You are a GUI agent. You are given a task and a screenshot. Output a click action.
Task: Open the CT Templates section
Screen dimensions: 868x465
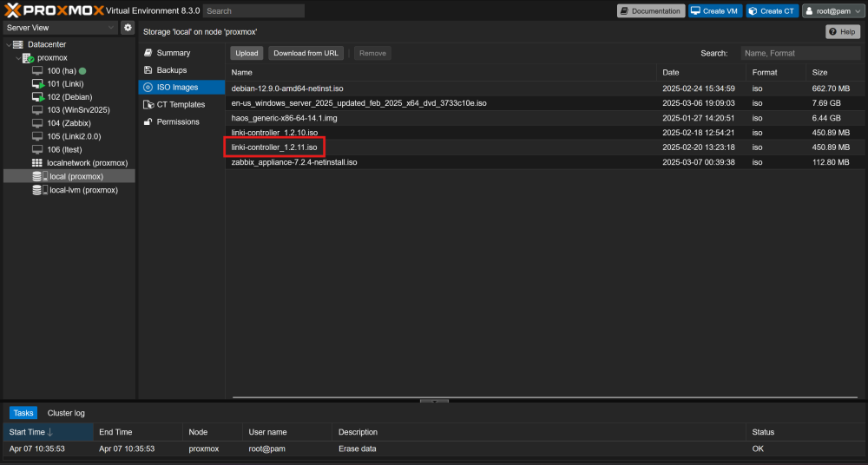(x=181, y=105)
